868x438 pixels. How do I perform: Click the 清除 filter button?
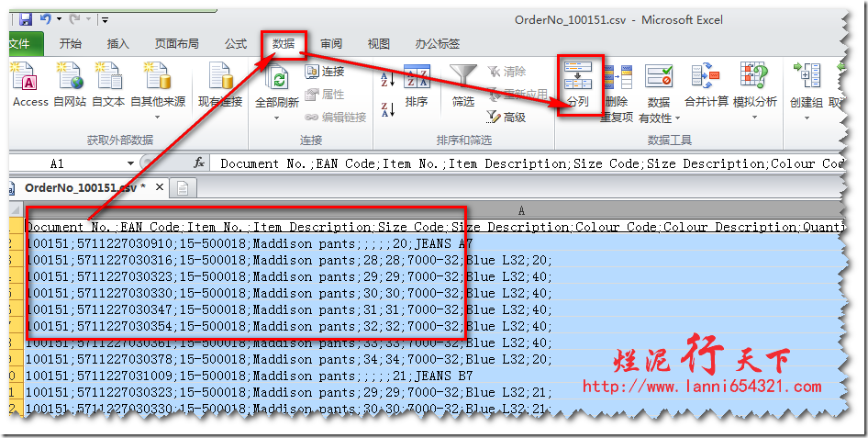coord(506,72)
